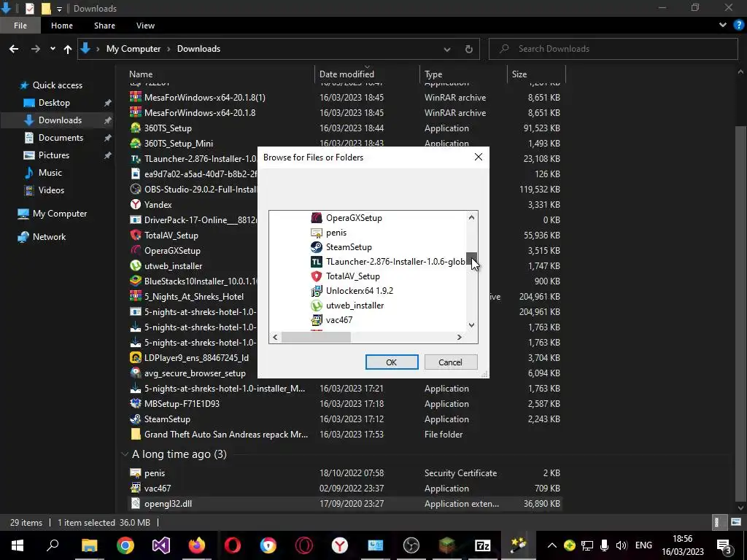This screenshot has width=747, height=560.
Task: Select 360TS_Setup_Mini file icon
Action: pyautogui.click(x=136, y=144)
